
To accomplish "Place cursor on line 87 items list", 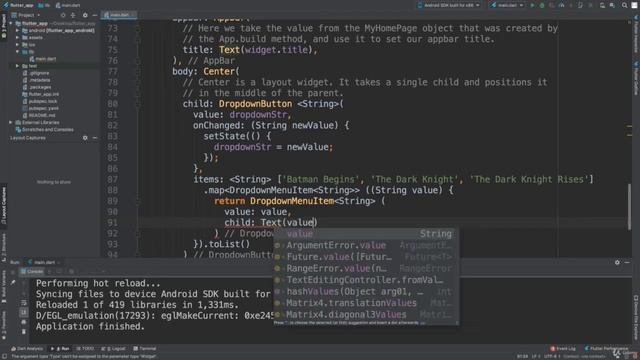I will pyautogui.click(x=393, y=180).
